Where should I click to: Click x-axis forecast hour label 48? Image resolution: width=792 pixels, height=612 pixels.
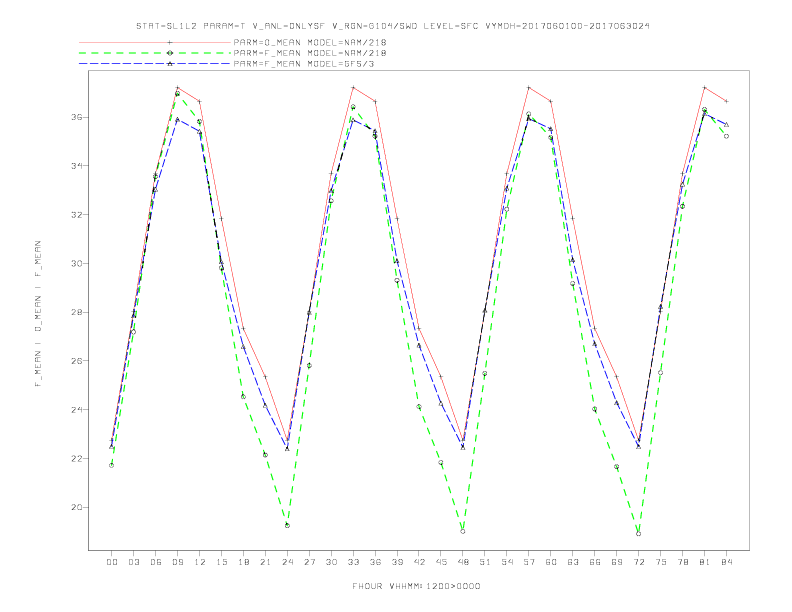pos(463,562)
